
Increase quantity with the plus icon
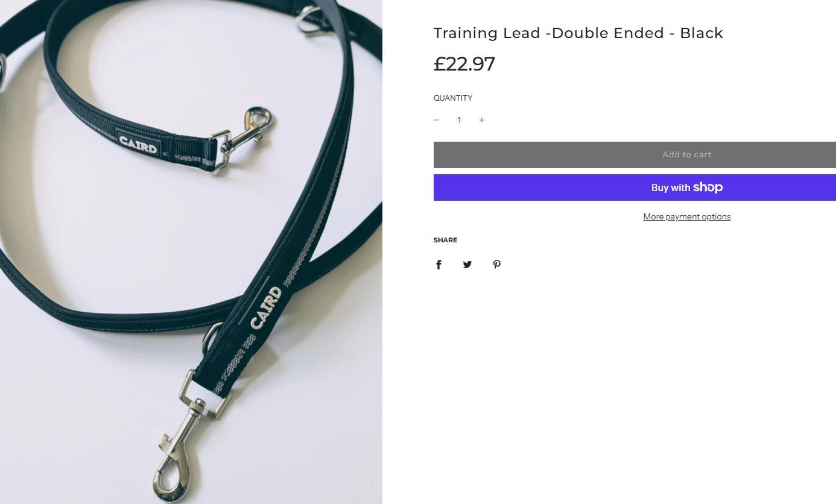coord(481,120)
